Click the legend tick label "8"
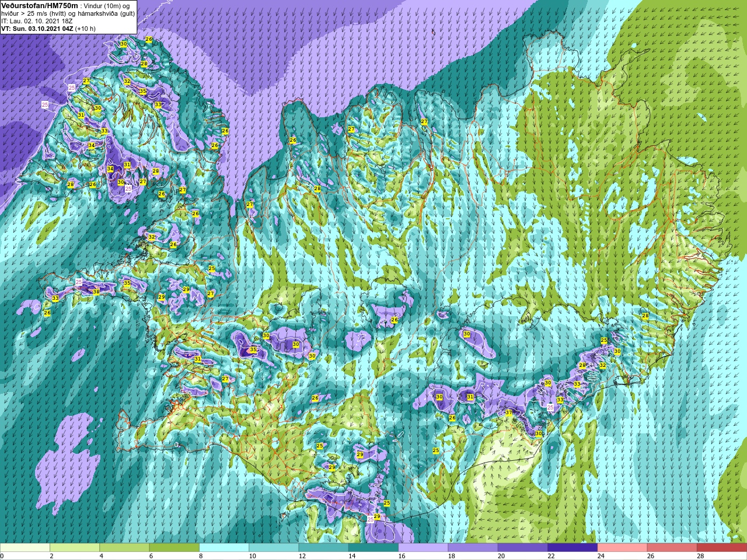Image resolution: width=747 pixels, height=560 pixels. (201, 556)
